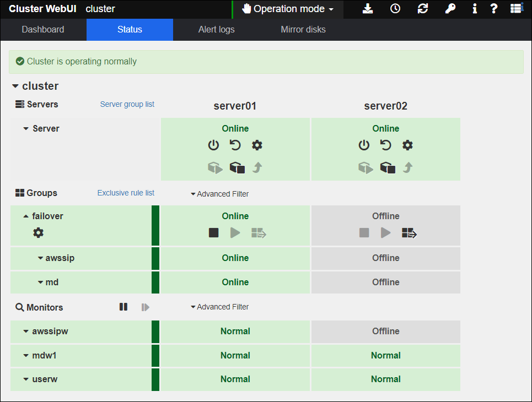Click server01 upward arrow icon
This screenshot has height=402, width=532.
click(x=257, y=167)
